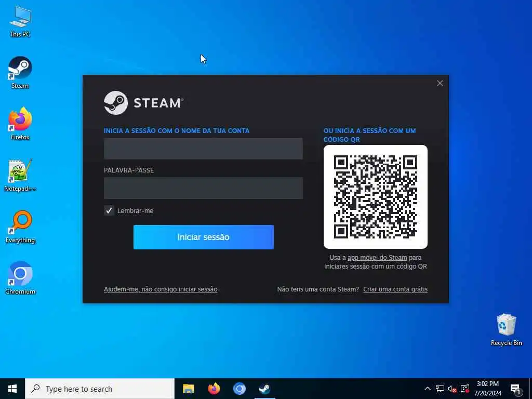
Task: Click the QR code login image
Action: 376,197
